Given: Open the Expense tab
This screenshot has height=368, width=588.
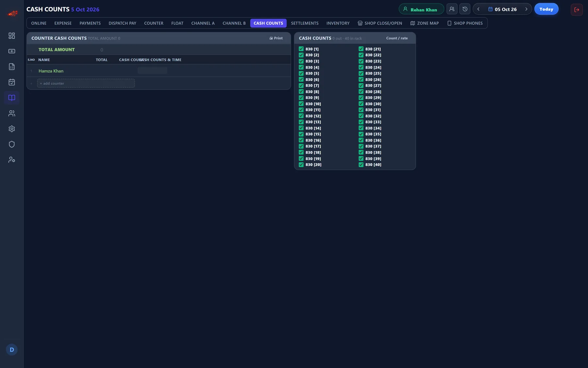Looking at the screenshot, I should 63,23.
